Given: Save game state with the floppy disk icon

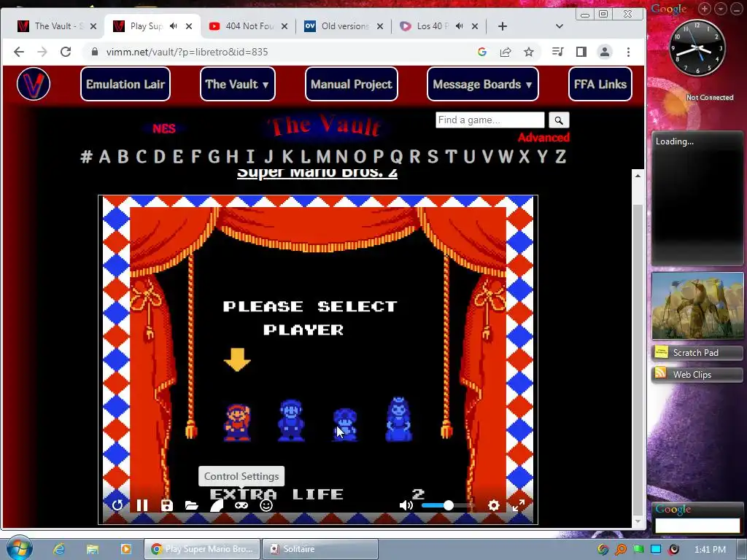Looking at the screenshot, I should pyautogui.click(x=167, y=505).
